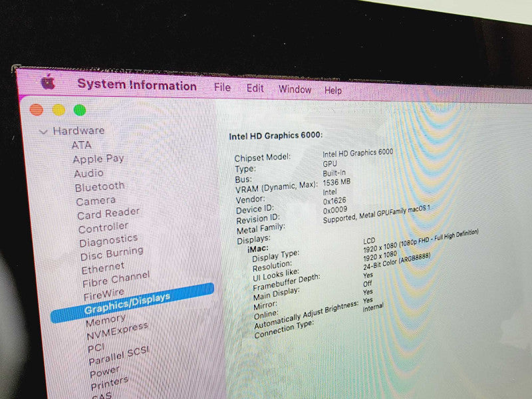Screen dimensions: 532x399
Task: Open the Apple menu
Action: click(x=48, y=82)
